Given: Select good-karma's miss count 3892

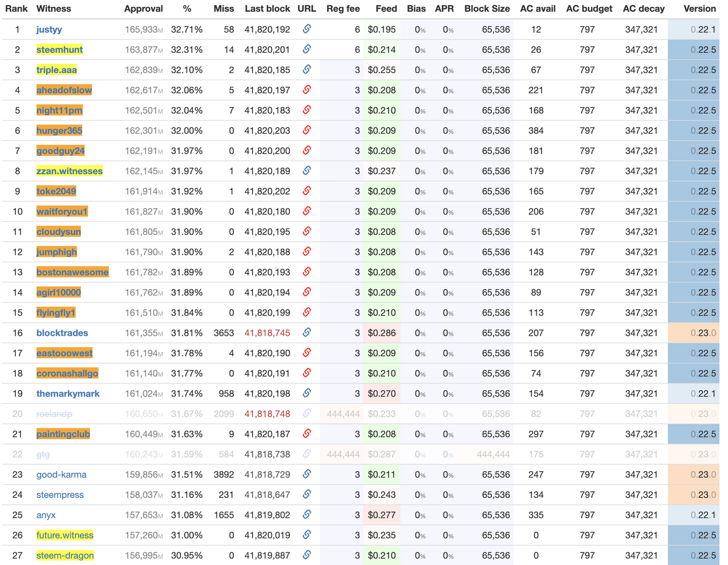Looking at the screenshot, I should tap(224, 475).
